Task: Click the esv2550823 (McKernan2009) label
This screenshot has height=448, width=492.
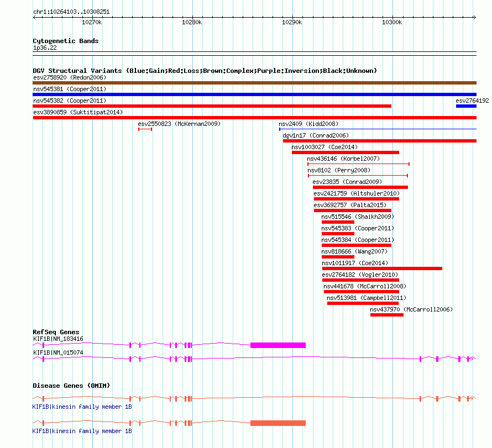Action: click(179, 124)
